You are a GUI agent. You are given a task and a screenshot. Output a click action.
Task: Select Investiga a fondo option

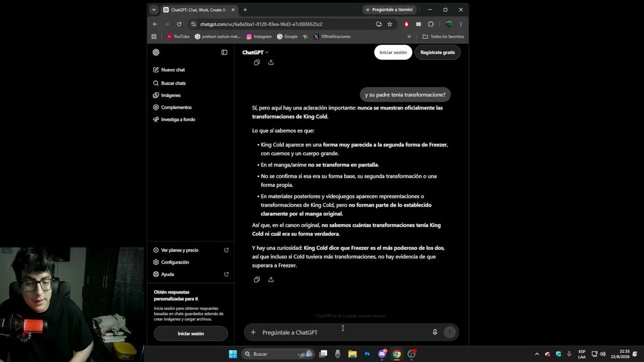[191, 119]
